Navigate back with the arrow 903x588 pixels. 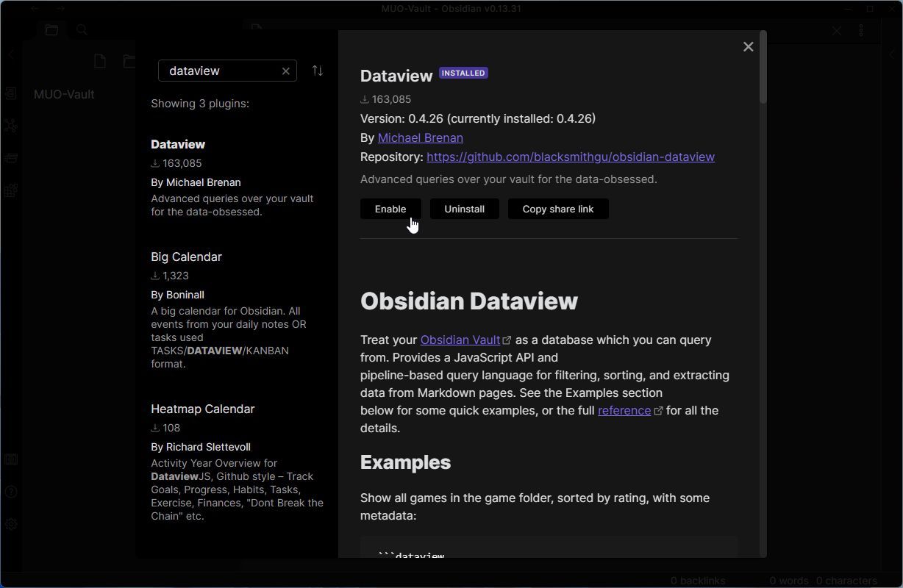point(35,9)
